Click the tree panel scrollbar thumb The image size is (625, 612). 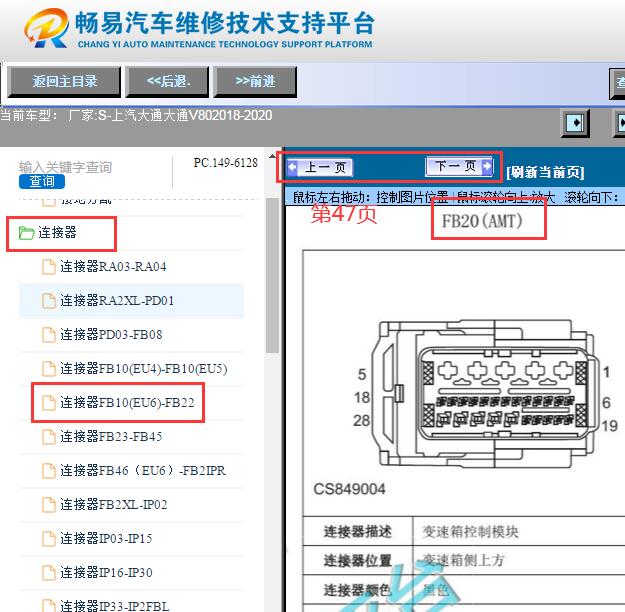pyautogui.click(x=273, y=275)
